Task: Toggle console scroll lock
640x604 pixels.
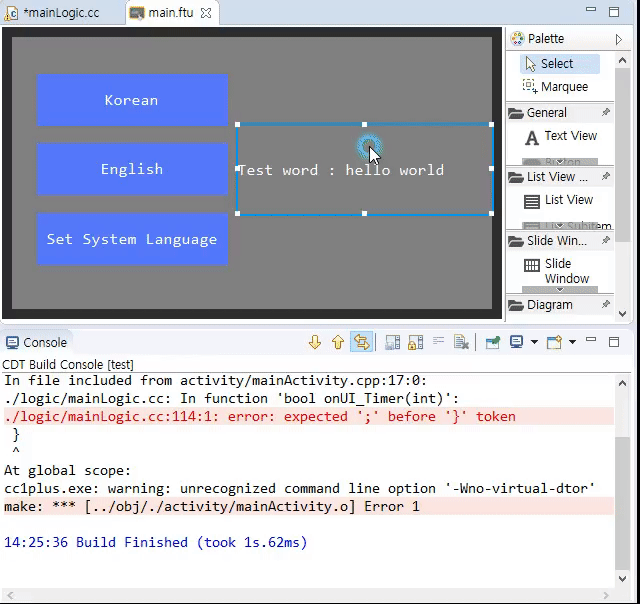Action: click(416, 342)
